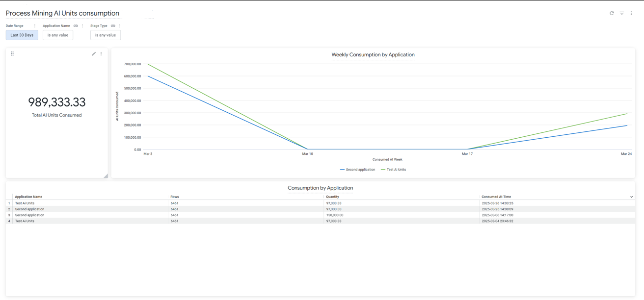Click the AI Units Consumed axis title
The width and height of the screenshot is (644, 300).
pos(117,106)
